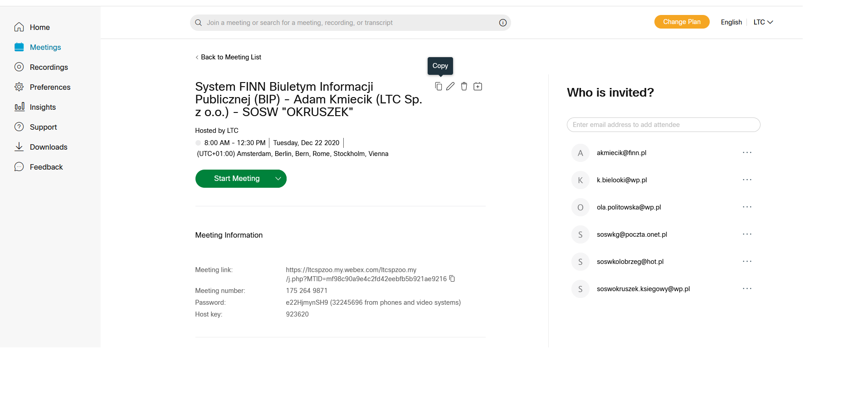This screenshot has height=395, width=868.
Task: Expand the Start Meeting dropdown arrow
Action: click(278, 179)
